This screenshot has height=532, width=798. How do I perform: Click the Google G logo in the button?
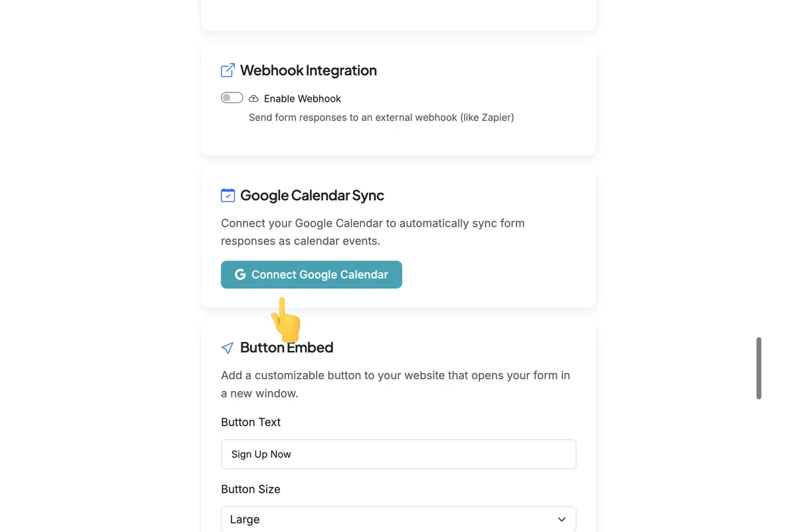pos(240,274)
